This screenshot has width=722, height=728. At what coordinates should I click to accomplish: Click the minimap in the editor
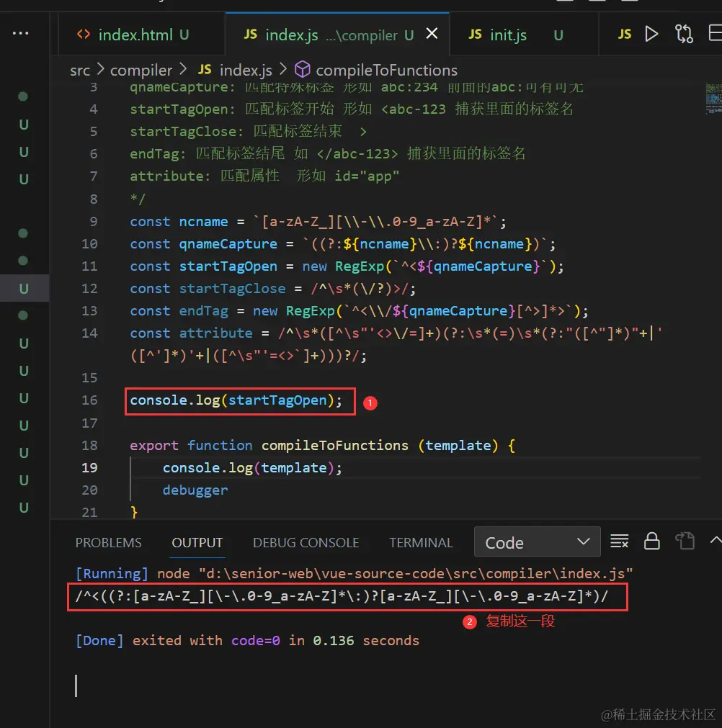(713, 99)
